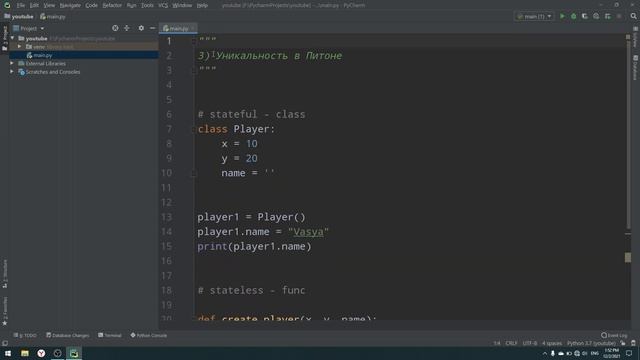Click the editor vertical scrollbar
640x360 pixels.
pyautogui.click(x=628, y=135)
